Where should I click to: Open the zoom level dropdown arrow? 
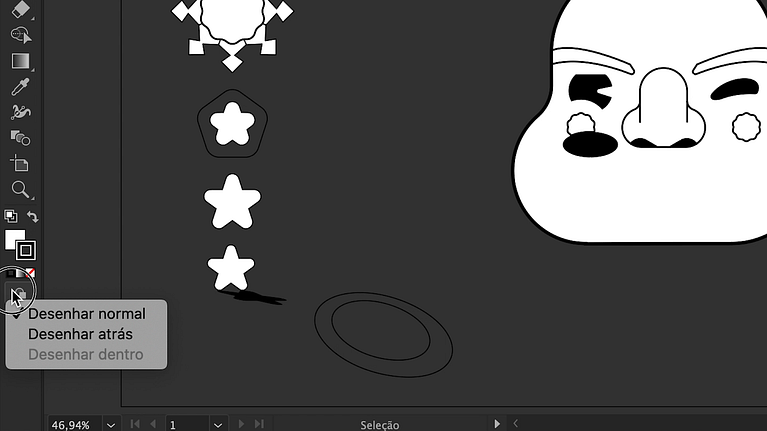[111, 425]
